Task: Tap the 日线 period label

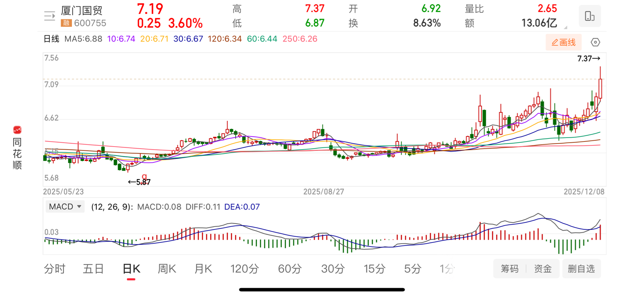Action: (51, 39)
